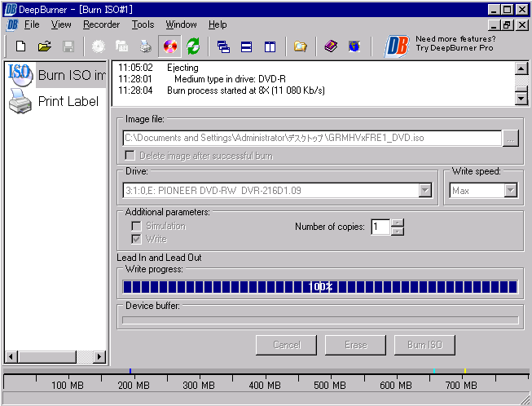Click the DeepBurner title bar icon
This screenshot has height=406, width=532.
coord(10,10)
